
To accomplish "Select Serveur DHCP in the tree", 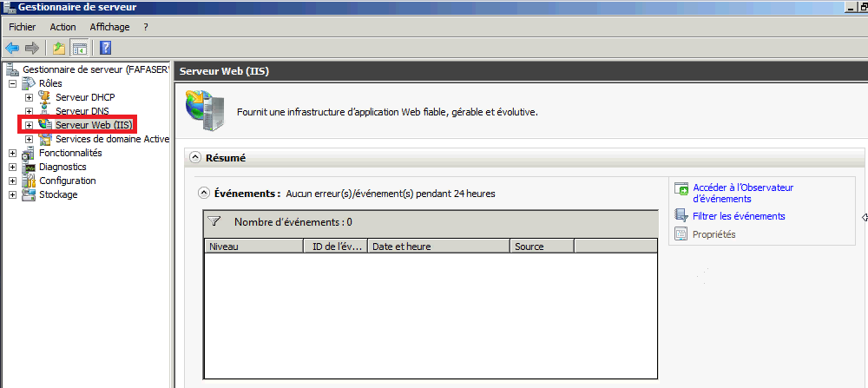I will tap(85, 97).
